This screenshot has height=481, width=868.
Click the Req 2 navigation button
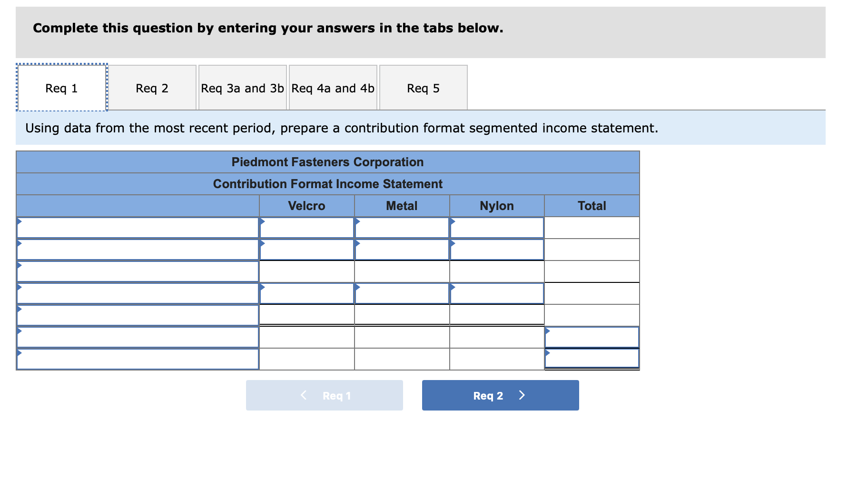(500, 395)
